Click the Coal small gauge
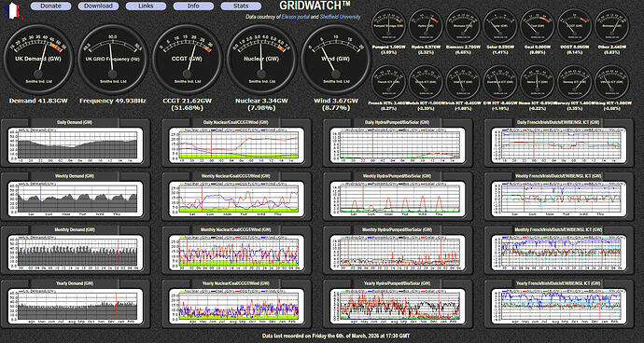 (x=537, y=25)
